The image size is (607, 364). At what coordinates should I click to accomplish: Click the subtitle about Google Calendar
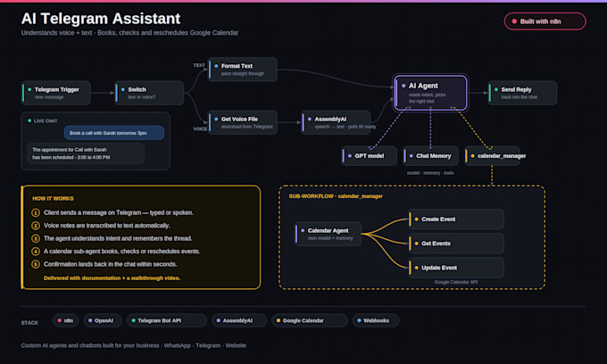tap(129, 33)
